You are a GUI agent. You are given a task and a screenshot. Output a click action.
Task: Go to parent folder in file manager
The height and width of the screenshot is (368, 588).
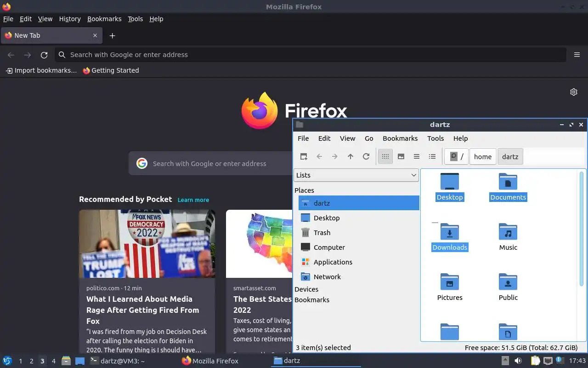[x=351, y=156]
